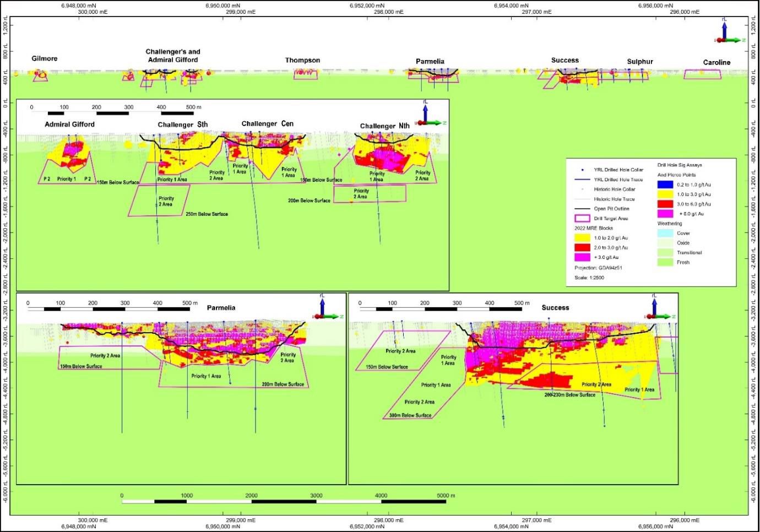Click the orientation axes in the Success inset
This screenshot has height=532, width=760.
pyautogui.click(x=656, y=309)
